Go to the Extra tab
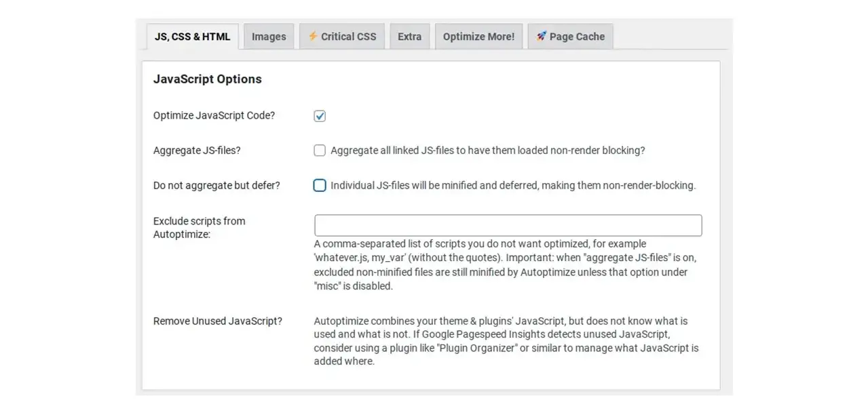868x413 pixels. click(409, 37)
